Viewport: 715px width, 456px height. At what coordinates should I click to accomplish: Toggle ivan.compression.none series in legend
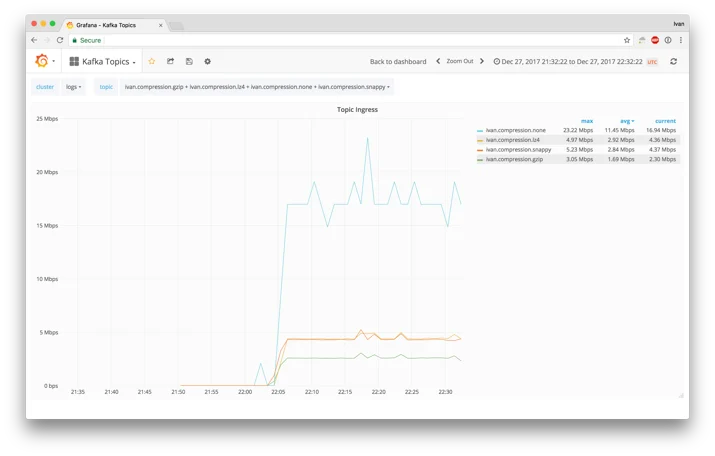click(x=515, y=130)
